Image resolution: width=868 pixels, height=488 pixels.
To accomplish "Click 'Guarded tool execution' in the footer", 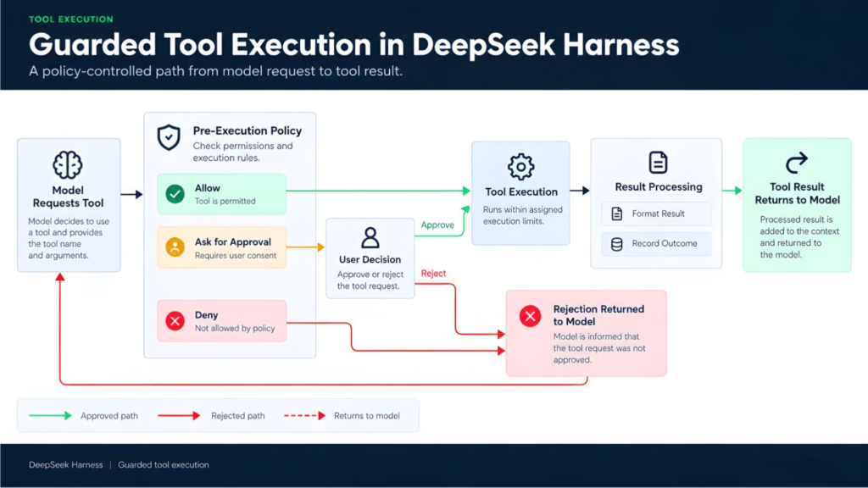I will pos(164,465).
